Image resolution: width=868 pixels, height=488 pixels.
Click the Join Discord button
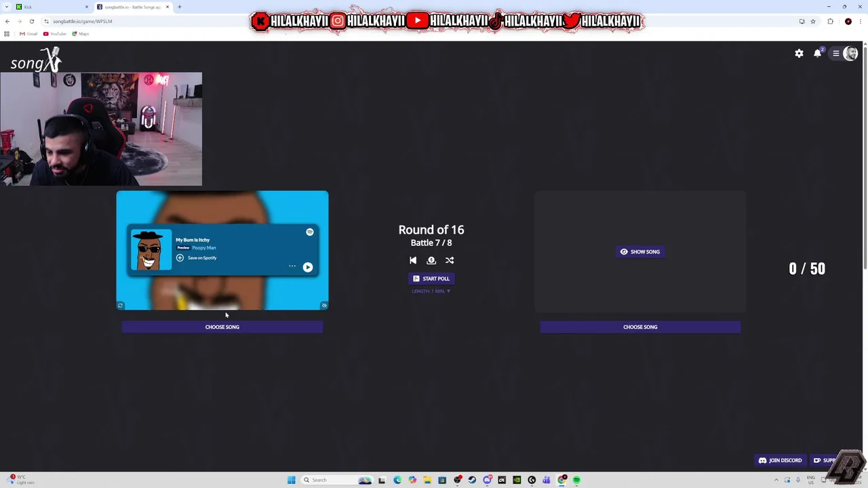(x=780, y=460)
